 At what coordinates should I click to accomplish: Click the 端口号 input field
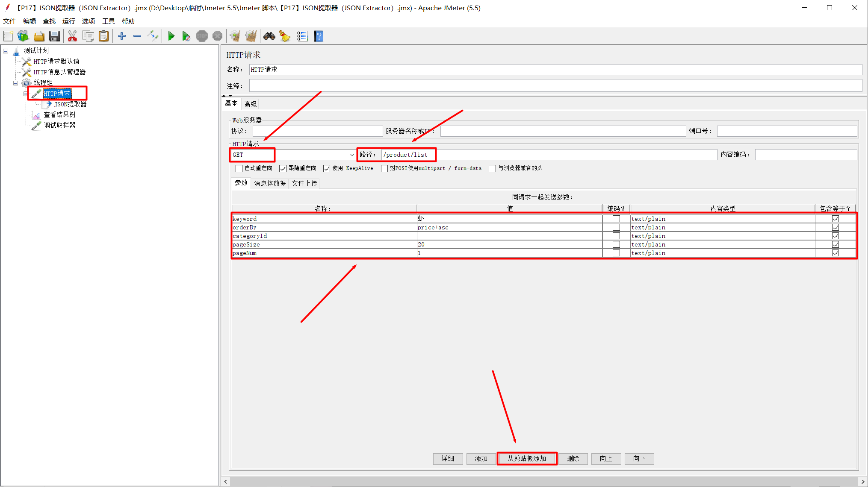(x=787, y=131)
